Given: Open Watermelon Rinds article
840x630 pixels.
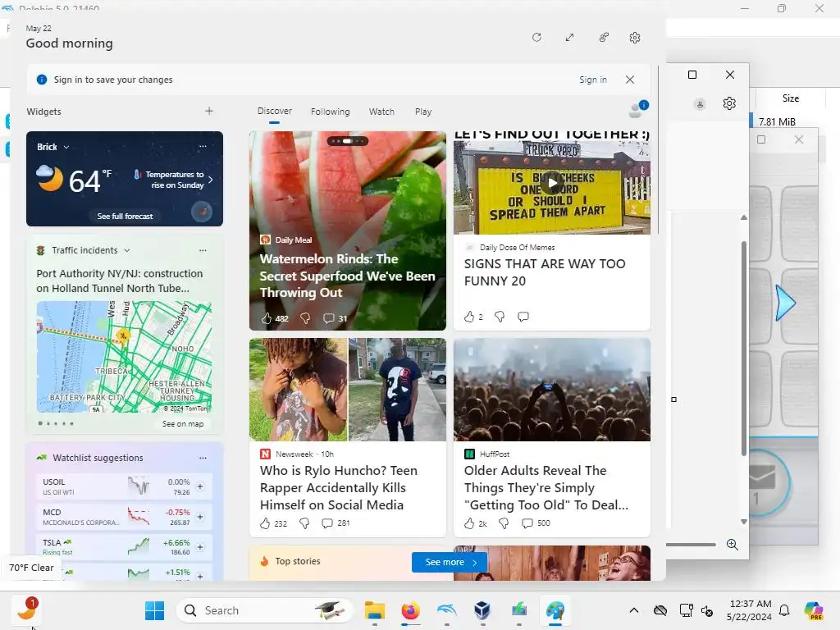Looking at the screenshot, I should pyautogui.click(x=347, y=276).
